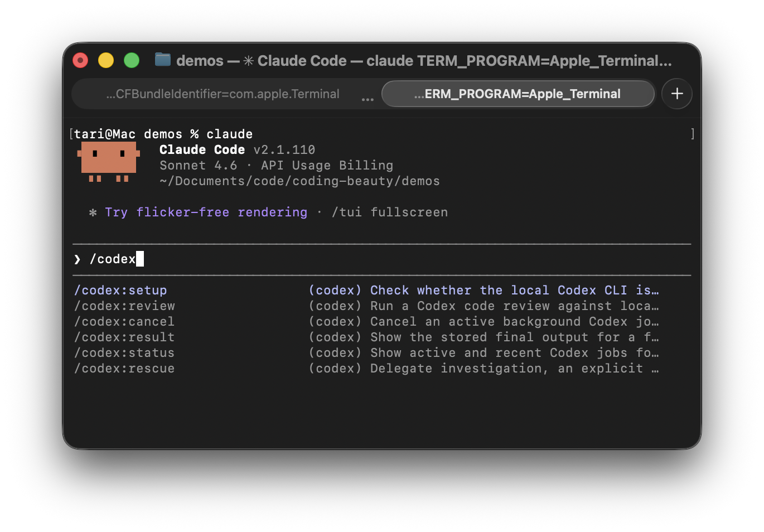Click into the /codex prompt input field
Screen dimensions: 764x532
pos(390,259)
